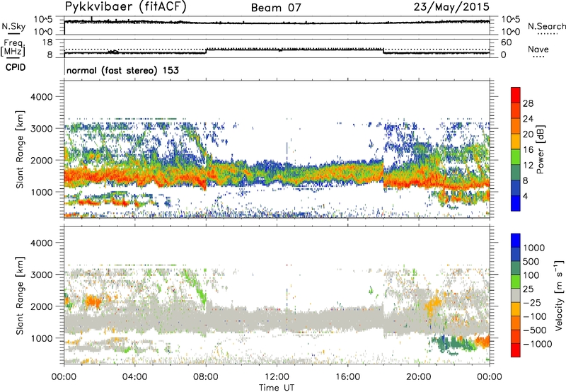566x392 pixels.
Task: Pick the red top segment of power colorbar
Action: pos(516,95)
